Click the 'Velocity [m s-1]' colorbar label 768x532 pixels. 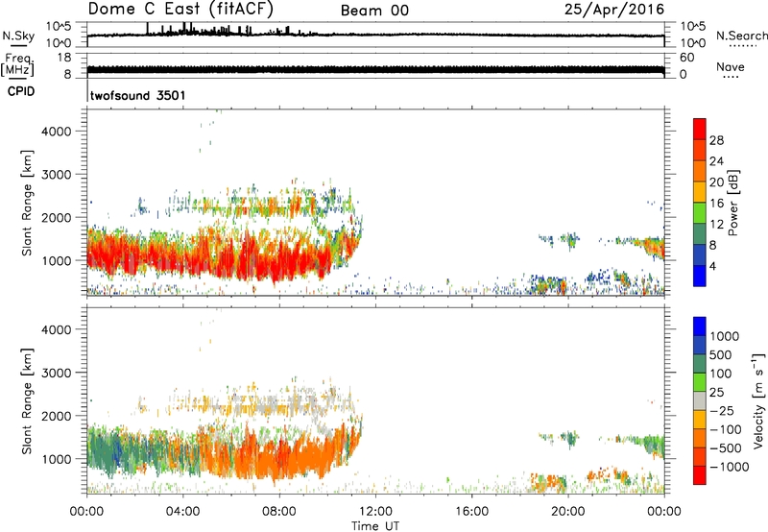tap(758, 400)
